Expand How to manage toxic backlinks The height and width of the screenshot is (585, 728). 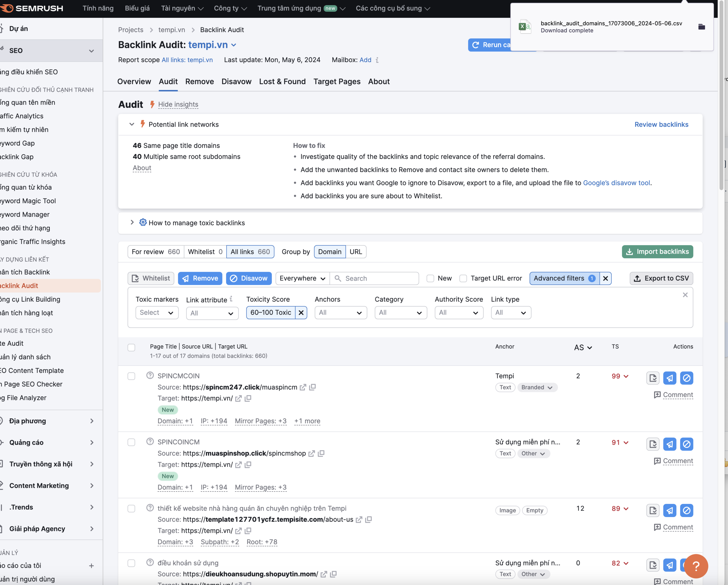[x=132, y=223]
